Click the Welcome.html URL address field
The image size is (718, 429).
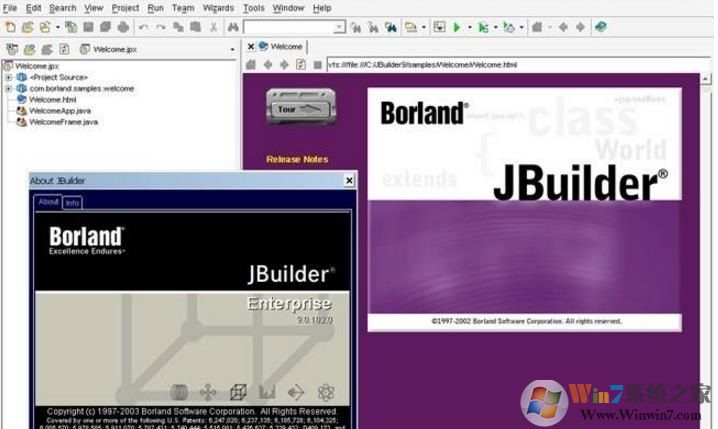coord(519,65)
